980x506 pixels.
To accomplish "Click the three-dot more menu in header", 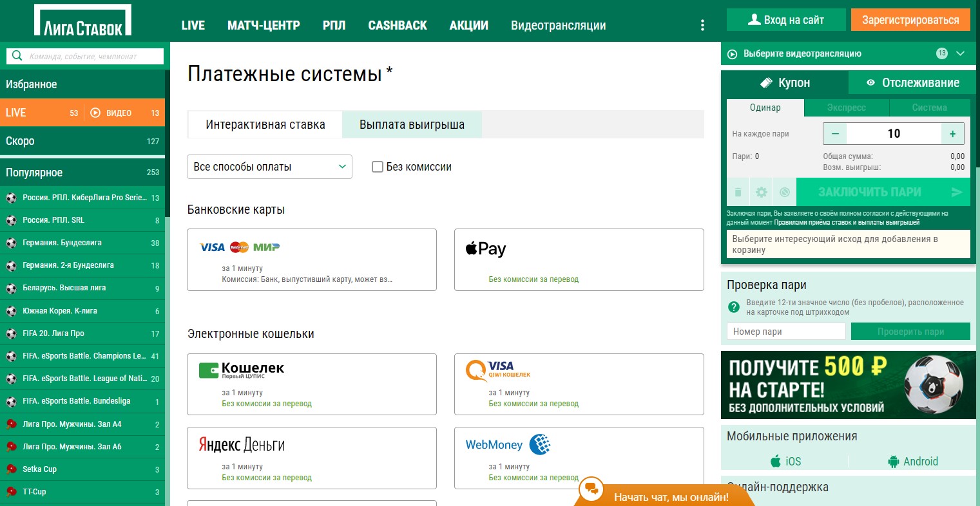I will pos(702,25).
